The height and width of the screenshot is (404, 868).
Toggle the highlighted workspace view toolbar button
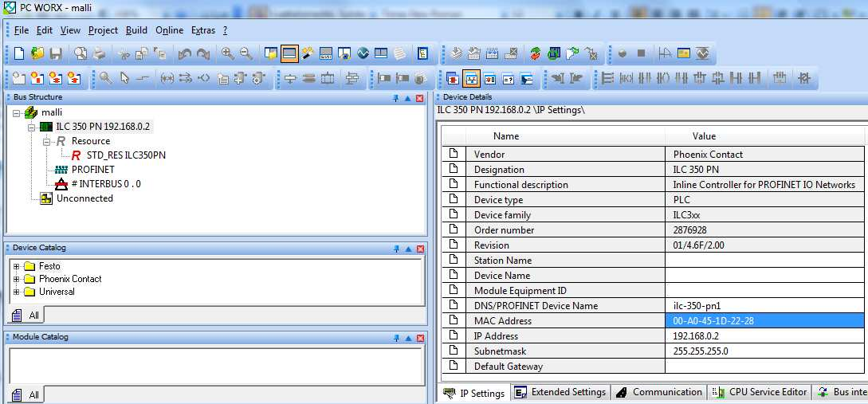289,53
